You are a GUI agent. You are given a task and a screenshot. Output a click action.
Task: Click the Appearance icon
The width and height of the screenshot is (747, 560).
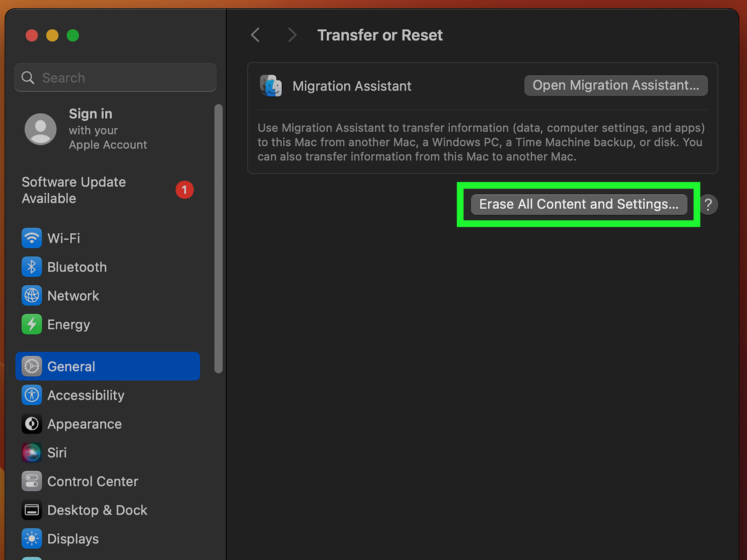(x=32, y=424)
